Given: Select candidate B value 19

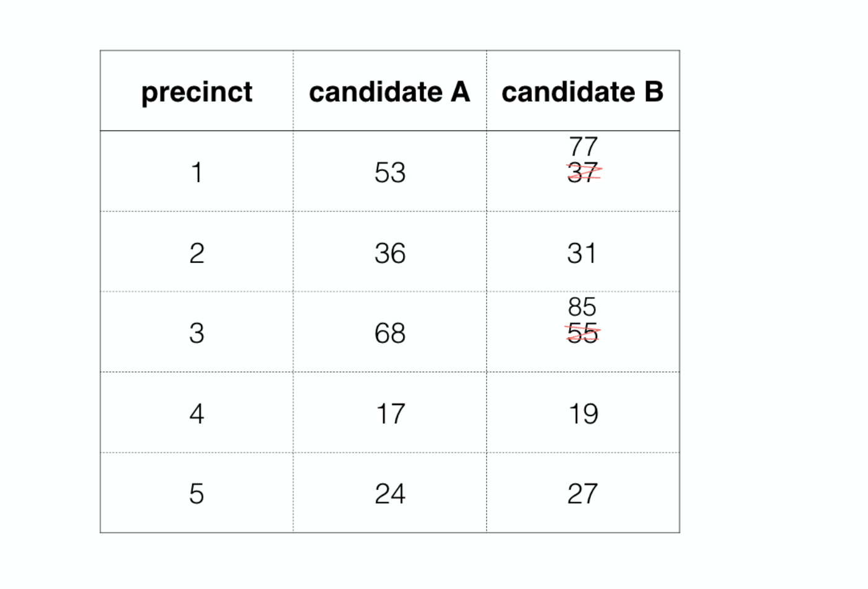Looking at the screenshot, I should 583,414.
